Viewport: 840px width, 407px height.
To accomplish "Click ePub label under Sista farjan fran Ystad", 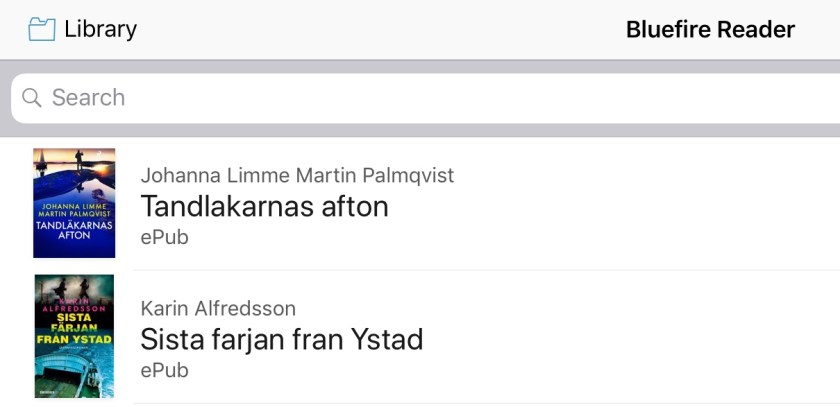I will (x=164, y=370).
